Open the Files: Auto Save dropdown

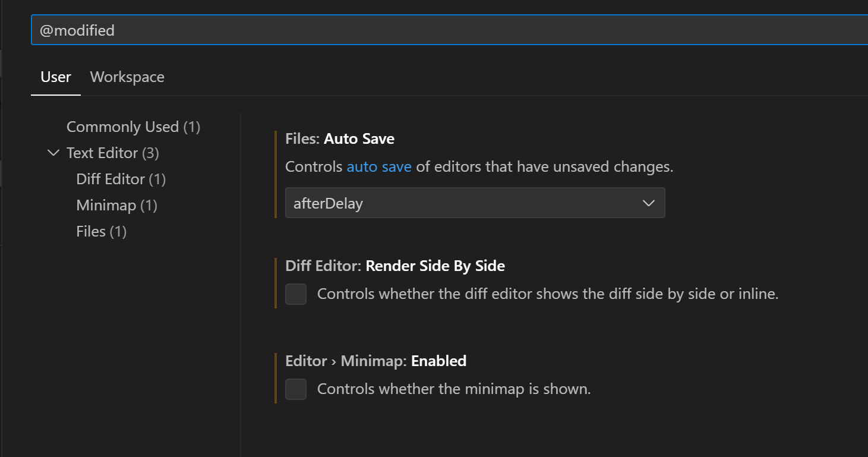(475, 203)
